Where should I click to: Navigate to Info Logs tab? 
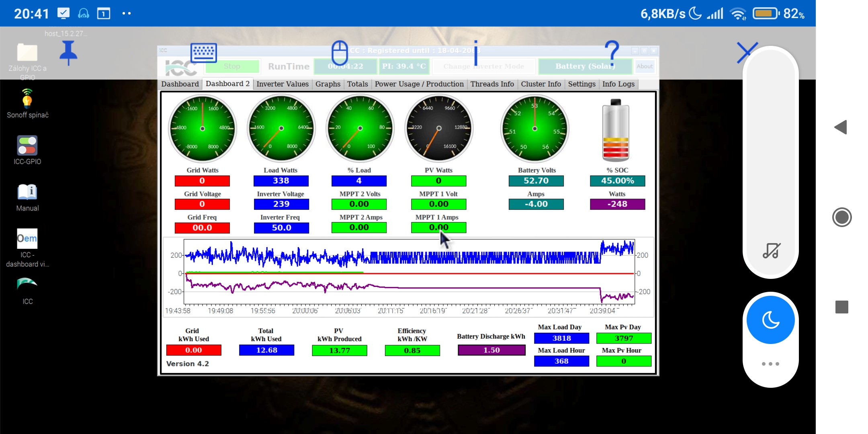(x=619, y=84)
